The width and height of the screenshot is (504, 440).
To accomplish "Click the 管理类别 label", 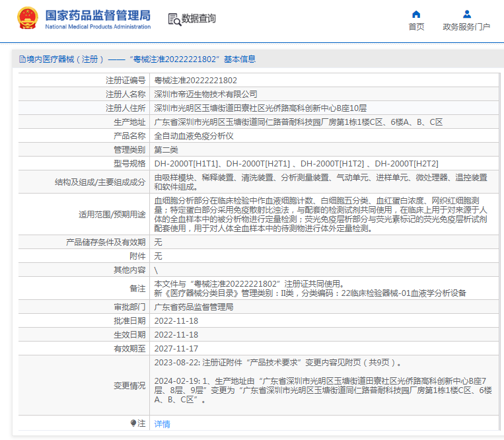I will (129, 150).
